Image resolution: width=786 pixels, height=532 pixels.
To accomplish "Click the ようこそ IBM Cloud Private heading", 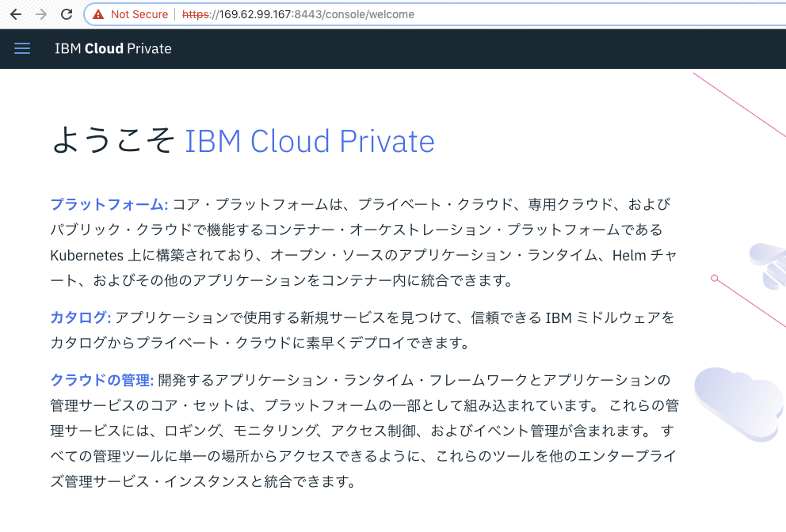I will [243, 141].
